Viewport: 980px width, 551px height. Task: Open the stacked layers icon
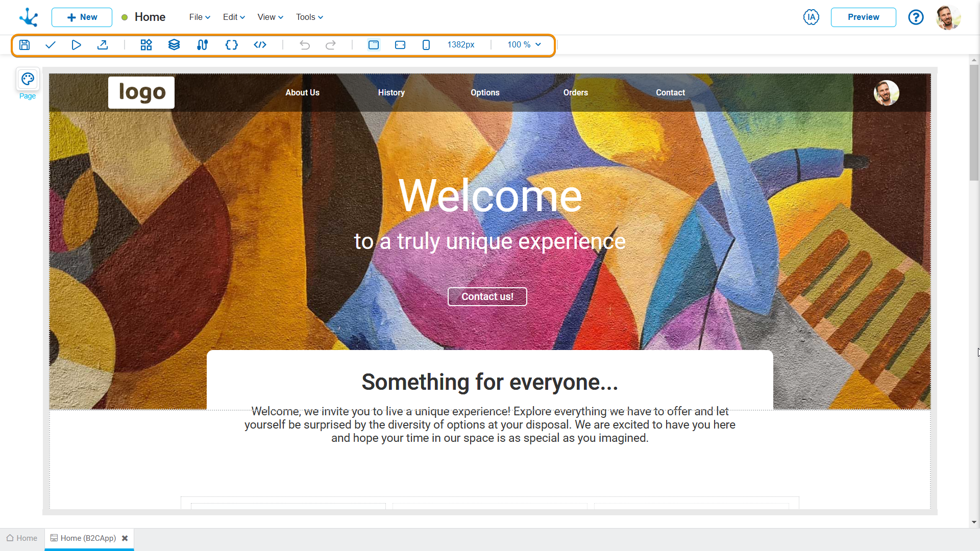click(174, 45)
